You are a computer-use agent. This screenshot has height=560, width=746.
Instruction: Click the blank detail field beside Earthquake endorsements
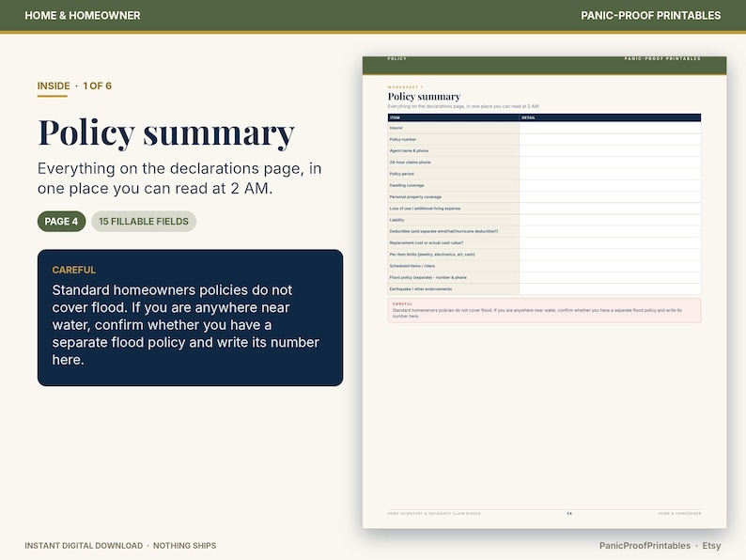[610, 288]
